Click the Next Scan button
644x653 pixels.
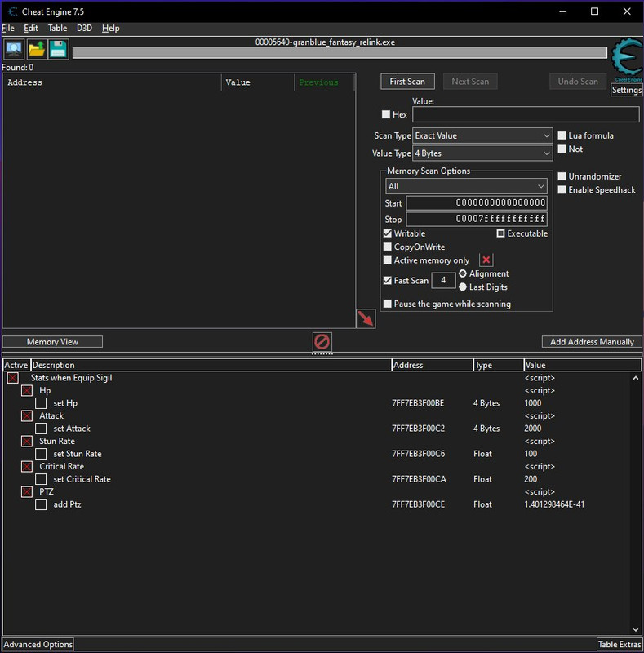[470, 82]
